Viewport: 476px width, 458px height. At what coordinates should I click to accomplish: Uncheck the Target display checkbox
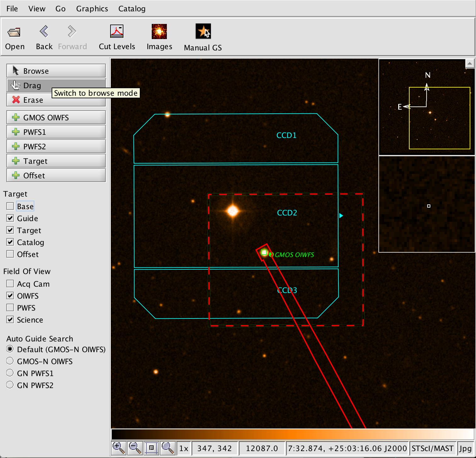(x=10, y=230)
